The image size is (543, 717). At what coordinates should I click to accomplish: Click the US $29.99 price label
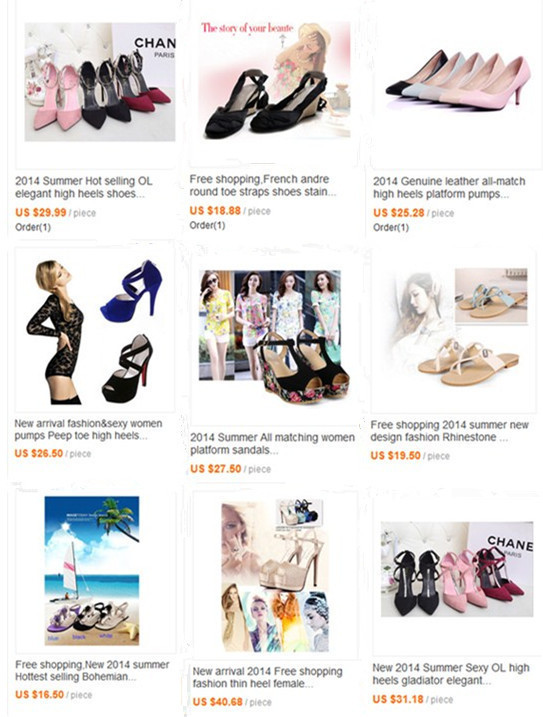pyautogui.click(x=41, y=213)
